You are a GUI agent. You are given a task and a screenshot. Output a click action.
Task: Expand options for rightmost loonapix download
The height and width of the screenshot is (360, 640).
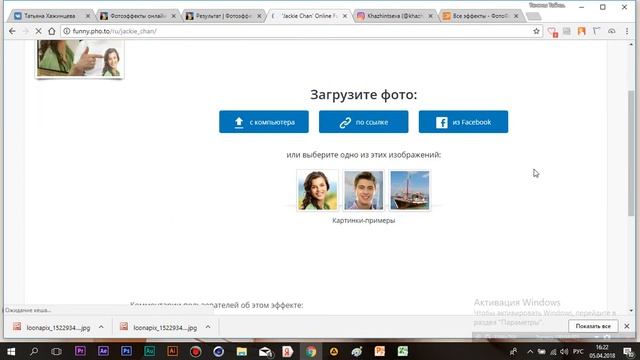(x=208, y=327)
